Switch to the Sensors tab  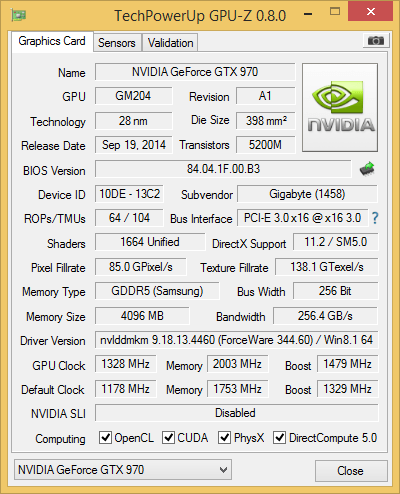click(117, 43)
